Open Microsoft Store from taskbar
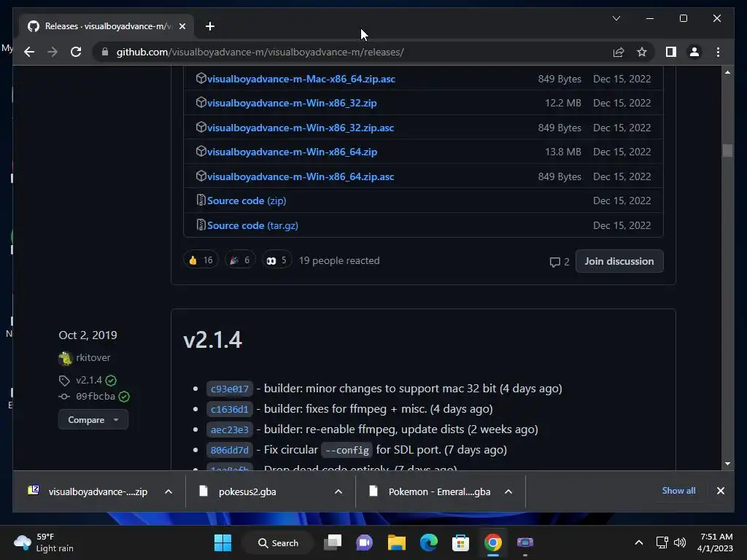747x560 pixels. click(460, 542)
